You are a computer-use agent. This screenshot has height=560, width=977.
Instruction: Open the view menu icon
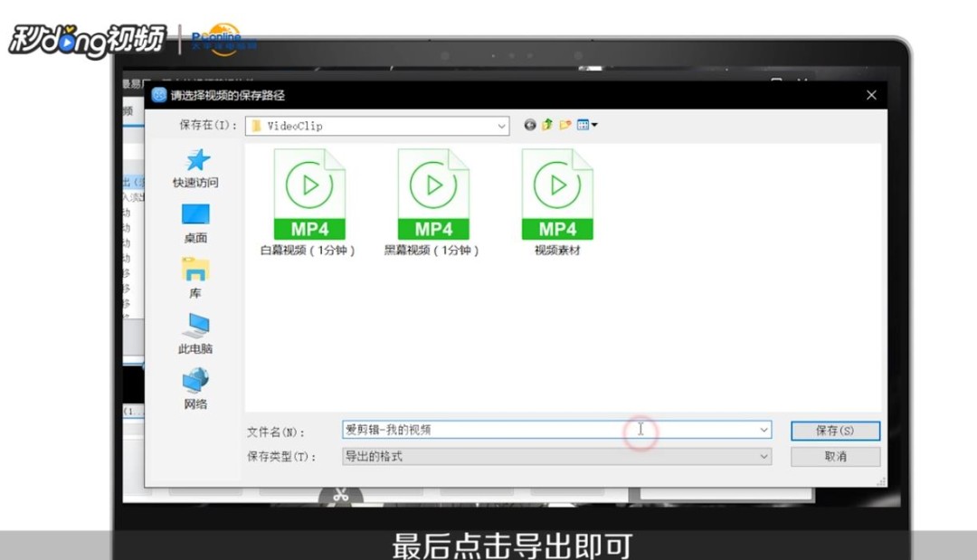587,125
